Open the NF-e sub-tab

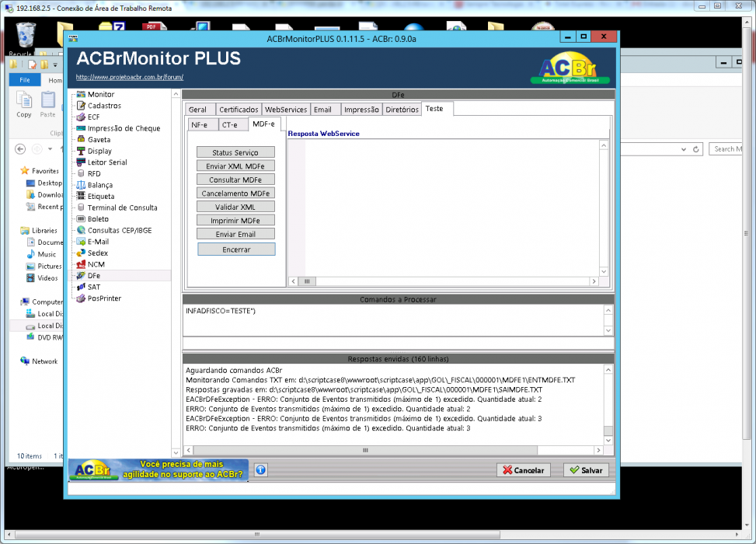(x=199, y=124)
